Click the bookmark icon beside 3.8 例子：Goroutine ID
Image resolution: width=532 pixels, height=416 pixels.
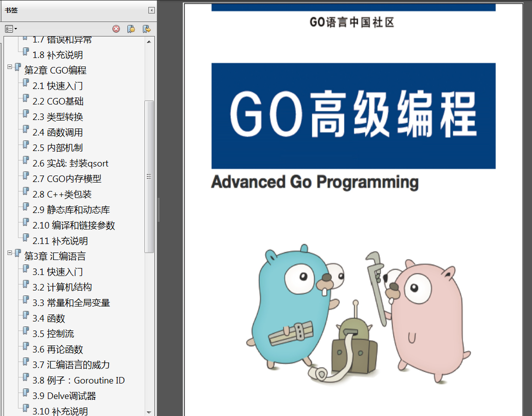[x=26, y=377]
